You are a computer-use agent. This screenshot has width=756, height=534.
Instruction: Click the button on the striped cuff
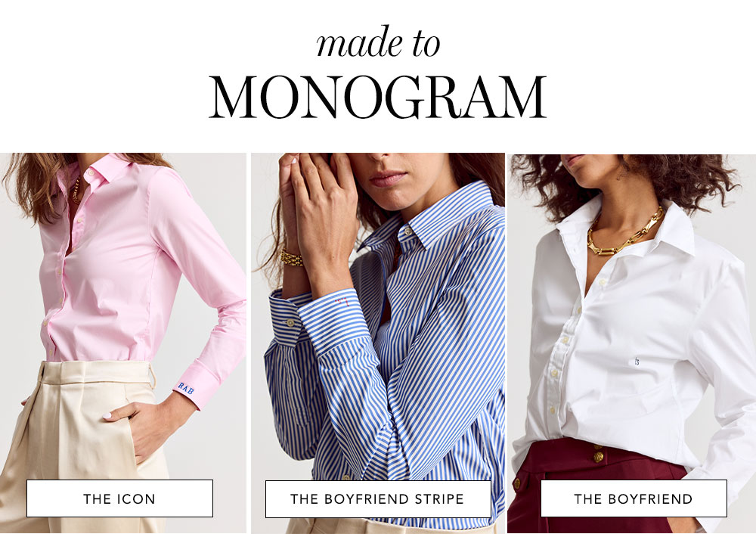(x=290, y=323)
